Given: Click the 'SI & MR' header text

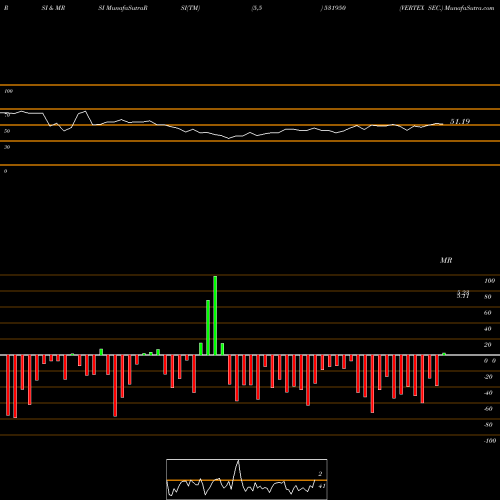Looking at the screenshot, I should point(53,8).
